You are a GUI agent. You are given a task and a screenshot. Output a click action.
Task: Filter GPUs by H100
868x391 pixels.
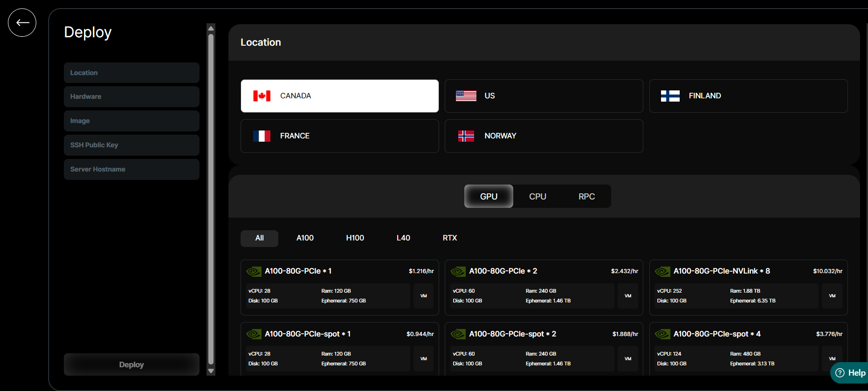click(x=355, y=238)
